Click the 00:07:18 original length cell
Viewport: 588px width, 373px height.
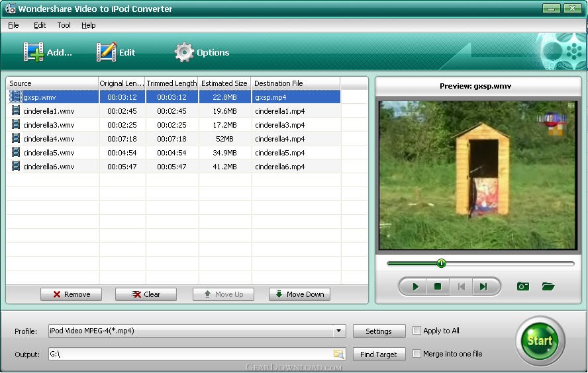[122, 139]
